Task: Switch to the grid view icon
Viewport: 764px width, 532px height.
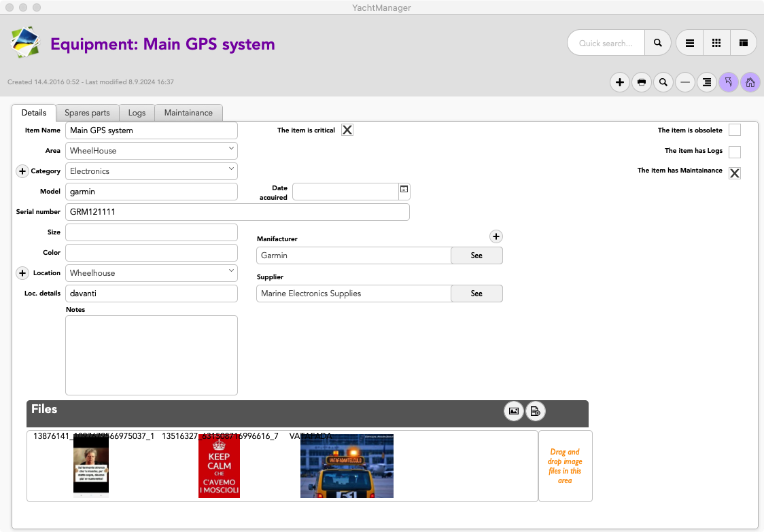Action: (x=716, y=43)
